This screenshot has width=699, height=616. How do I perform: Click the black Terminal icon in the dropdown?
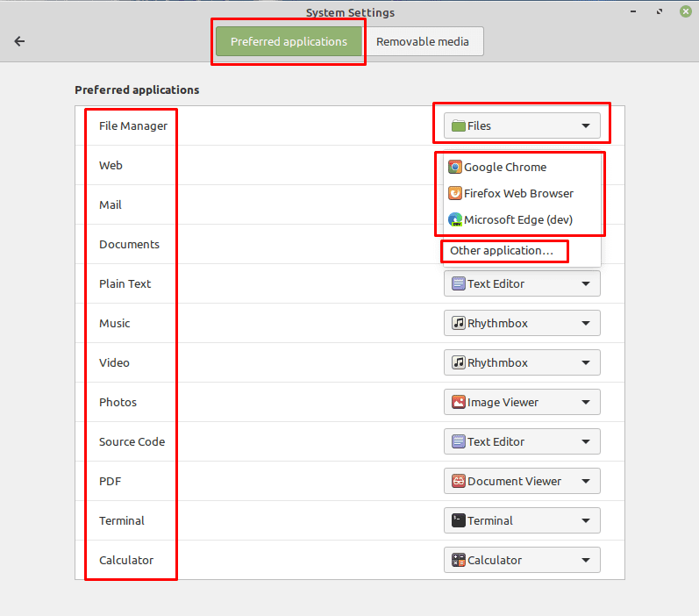(x=459, y=520)
